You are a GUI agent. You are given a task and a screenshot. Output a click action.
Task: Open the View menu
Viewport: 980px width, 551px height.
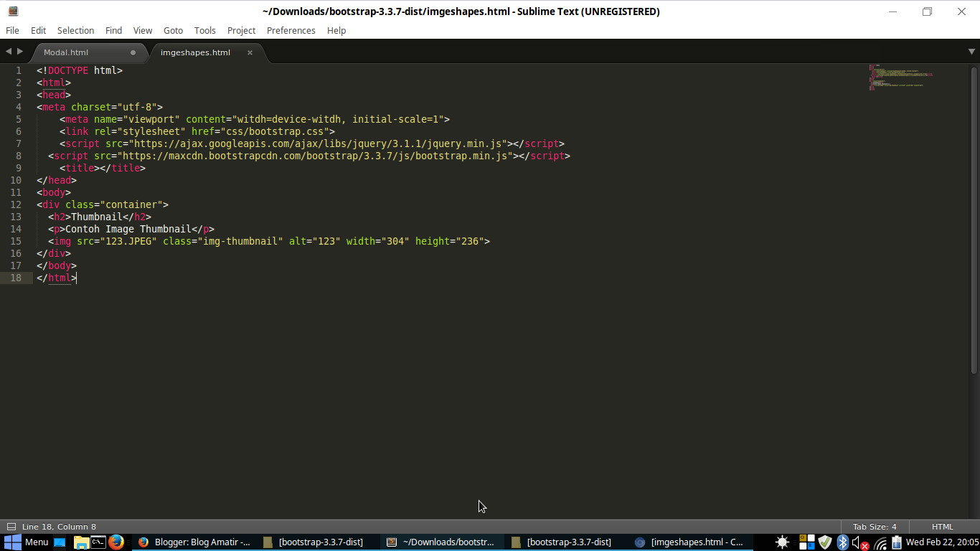coord(143,31)
